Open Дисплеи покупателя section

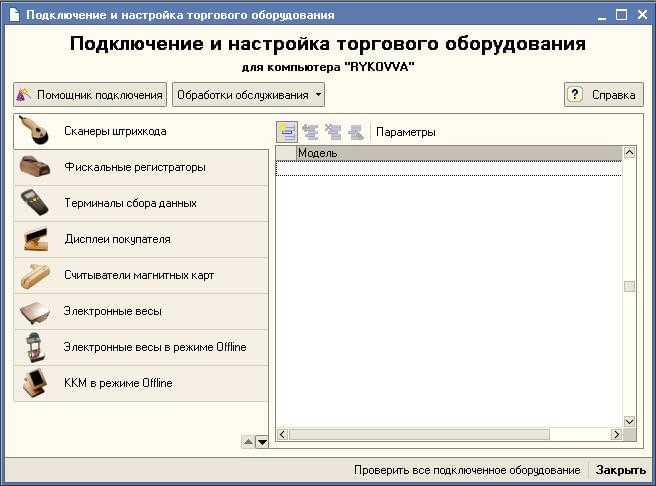click(141, 239)
